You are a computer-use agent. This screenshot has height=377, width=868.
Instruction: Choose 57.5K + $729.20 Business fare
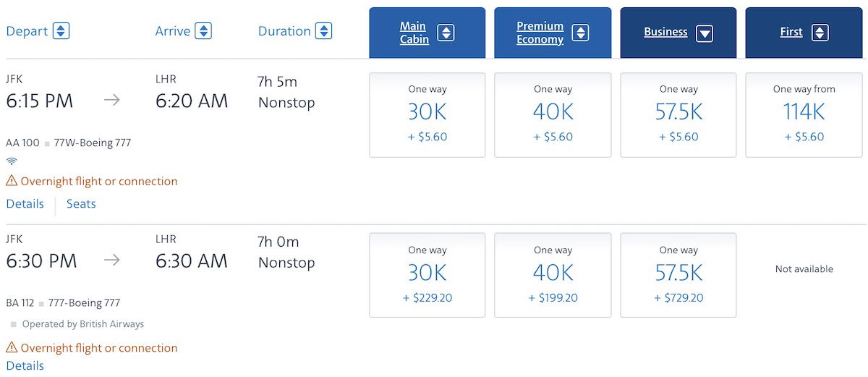point(678,275)
